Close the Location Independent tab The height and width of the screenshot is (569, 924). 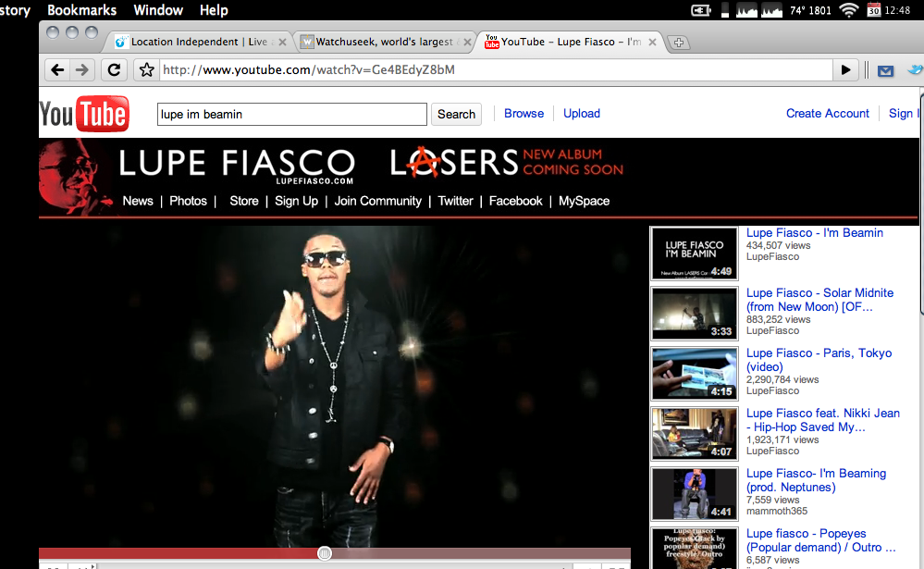pyautogui.click(x=282, y=42)
